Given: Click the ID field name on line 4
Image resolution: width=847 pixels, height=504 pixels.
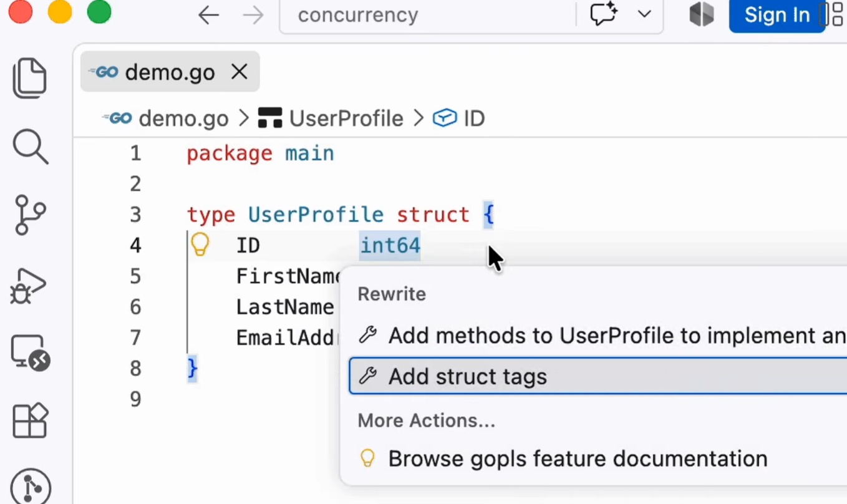Looking at the screenshot, I should (x=248, y=245).
